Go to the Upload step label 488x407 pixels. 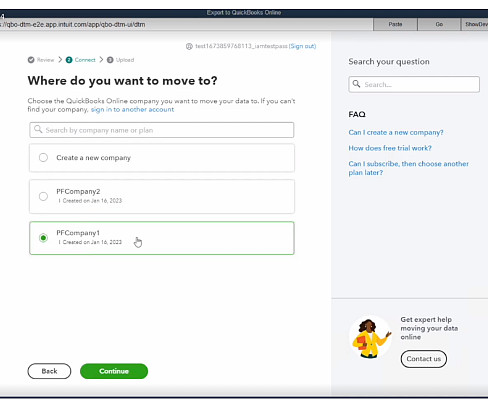(125, 60)
